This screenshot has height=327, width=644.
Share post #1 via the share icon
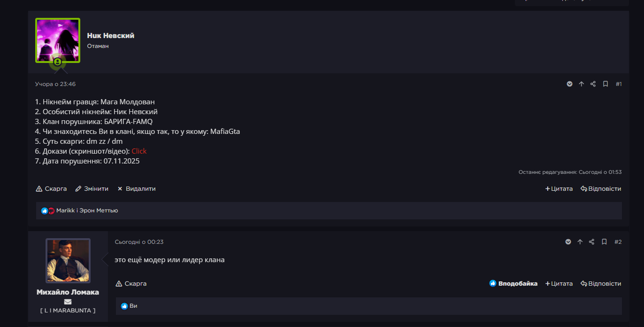coord(593,84)
